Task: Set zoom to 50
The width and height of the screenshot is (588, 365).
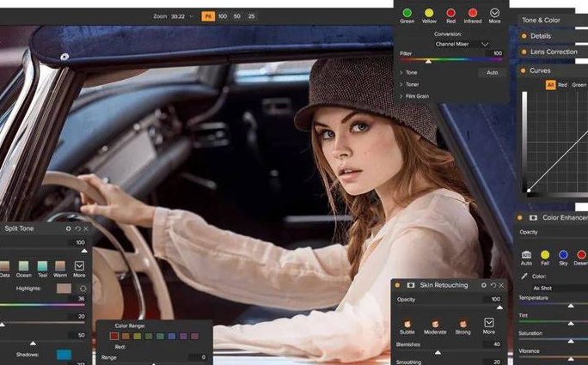Action: tap(237, 16)
